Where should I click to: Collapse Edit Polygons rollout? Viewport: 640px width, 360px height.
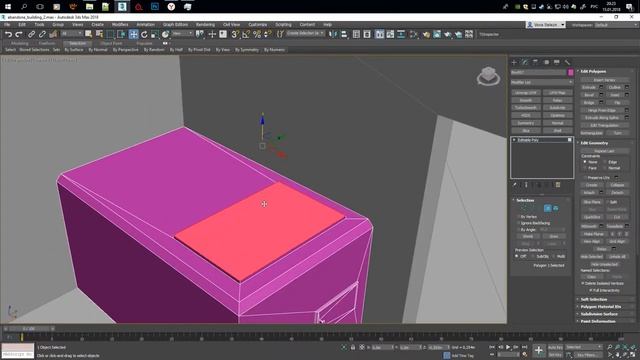(605, 71)
